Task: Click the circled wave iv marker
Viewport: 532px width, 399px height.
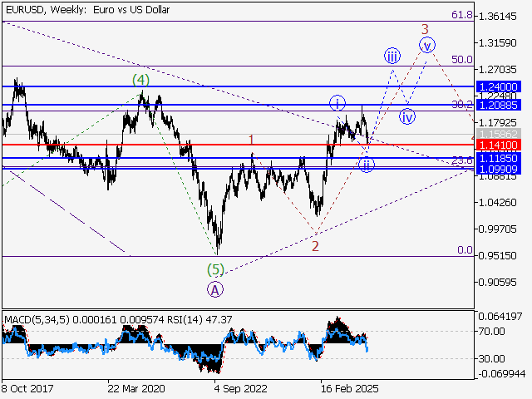Action: point(406,116)
